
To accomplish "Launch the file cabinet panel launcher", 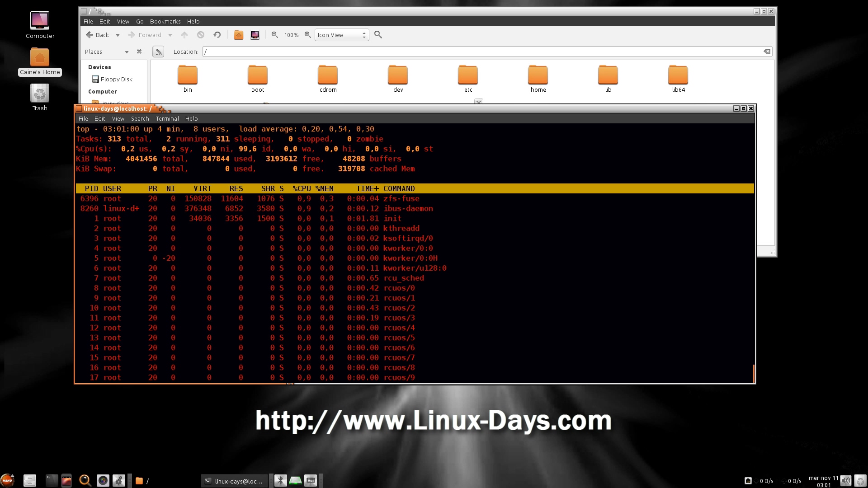I will tap(29, 481).
